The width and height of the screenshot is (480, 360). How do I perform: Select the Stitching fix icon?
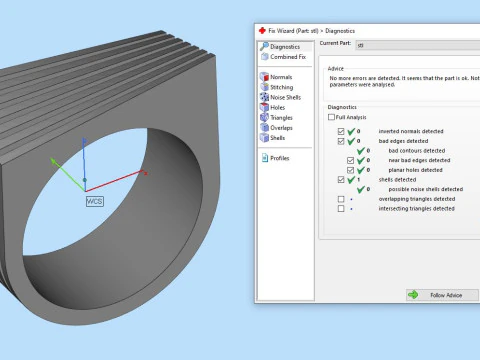coord(264,87)
